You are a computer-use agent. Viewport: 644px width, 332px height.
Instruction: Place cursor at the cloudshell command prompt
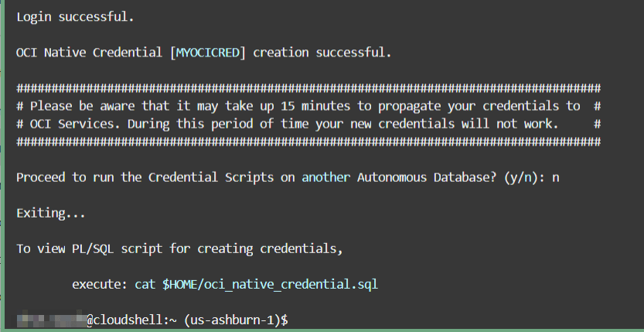294,319
